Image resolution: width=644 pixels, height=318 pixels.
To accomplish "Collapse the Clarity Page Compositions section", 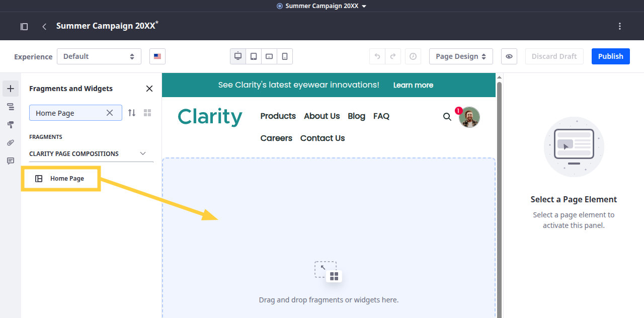I will [143, 153].
